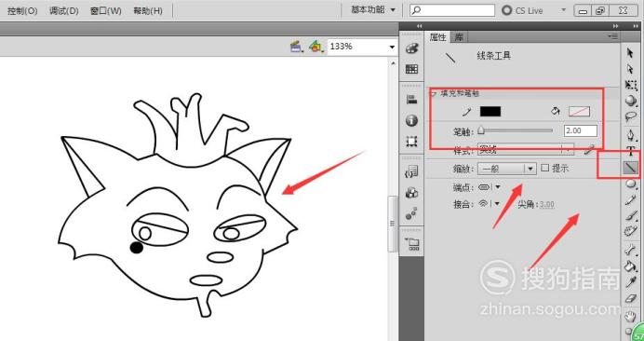
Task: Click the 笔触 stroke width slider handle
Action: pyautogui.click(x=481, y=130)
